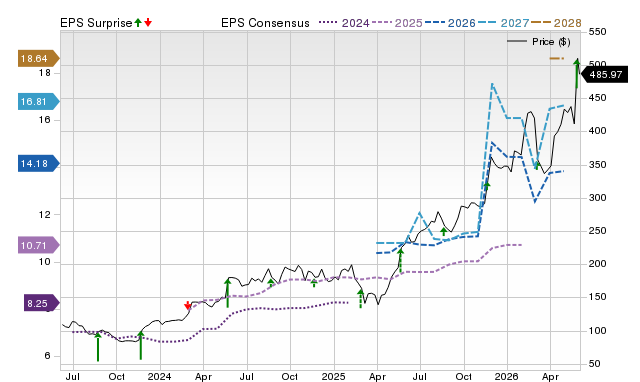Viewport: 640px width, 382px height.
Task: Click the 550 label on price axis
Action: pos(598,31)
